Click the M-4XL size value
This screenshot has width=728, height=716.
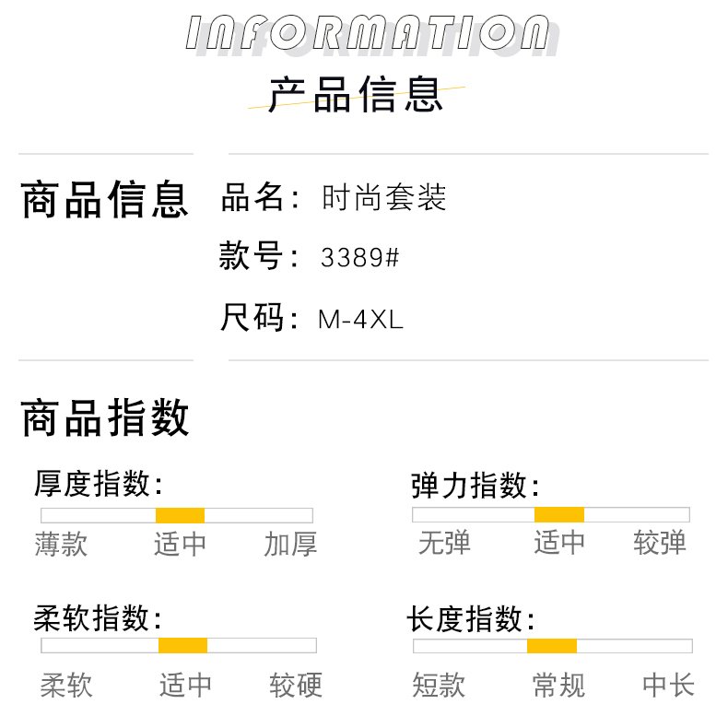pyautogui.click(x=360, y=320)
